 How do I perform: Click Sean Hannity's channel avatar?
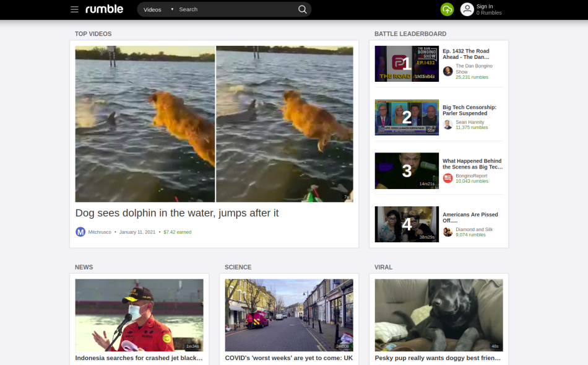447,124
